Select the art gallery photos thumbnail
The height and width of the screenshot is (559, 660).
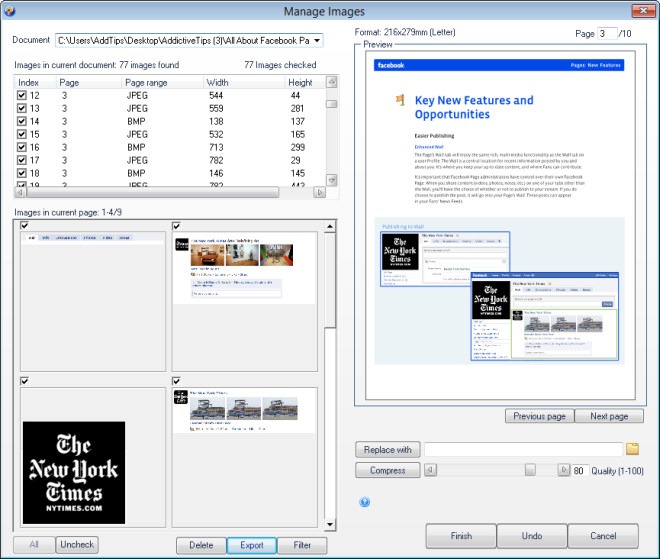pos(245,301)
